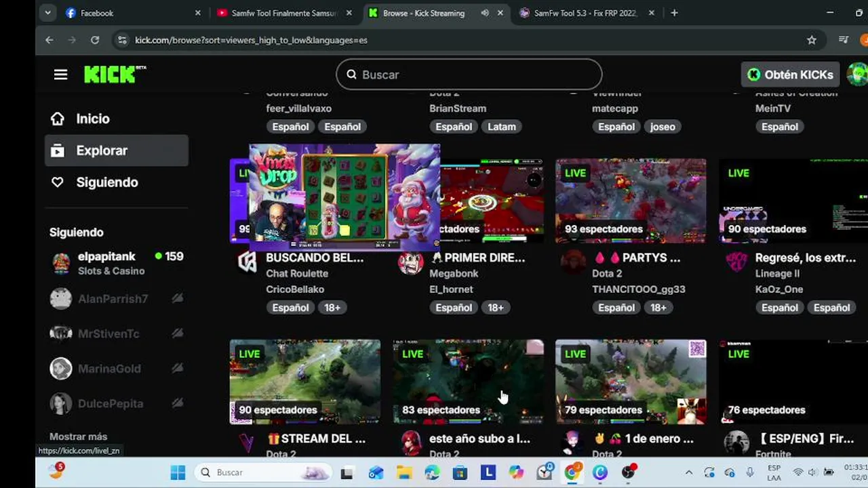Viewport: 868px width, 488px height.
Task: Go back in browser
Action: (50, 40)
